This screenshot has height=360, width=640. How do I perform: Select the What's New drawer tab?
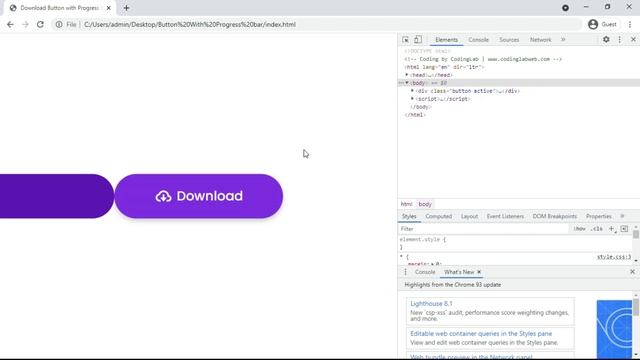(459, 272)
